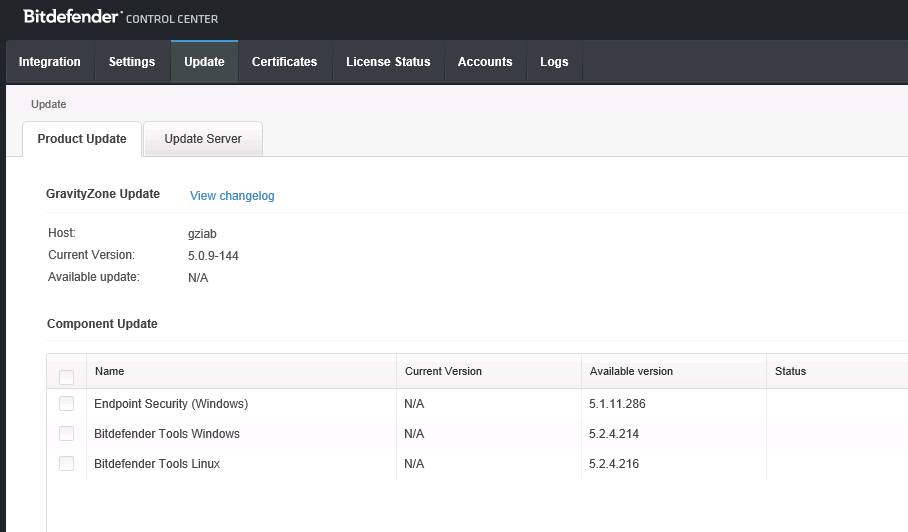
Task: Sort by the Name column header
Action: [110, 371]
